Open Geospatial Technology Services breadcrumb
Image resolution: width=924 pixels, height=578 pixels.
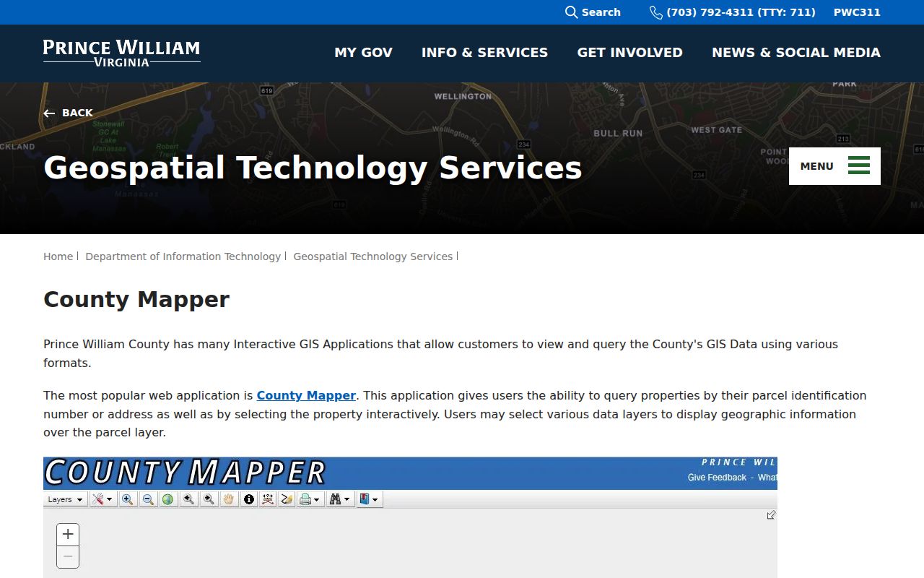pyautogui.click(x=372, y=256)
